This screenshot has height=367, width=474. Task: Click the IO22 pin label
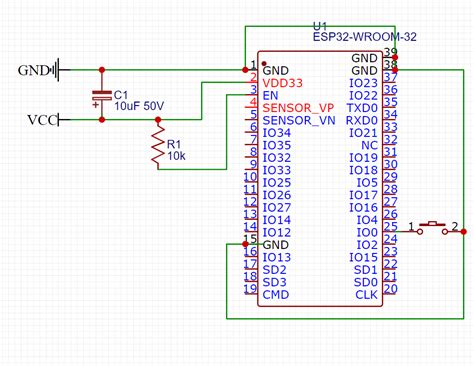363,96
